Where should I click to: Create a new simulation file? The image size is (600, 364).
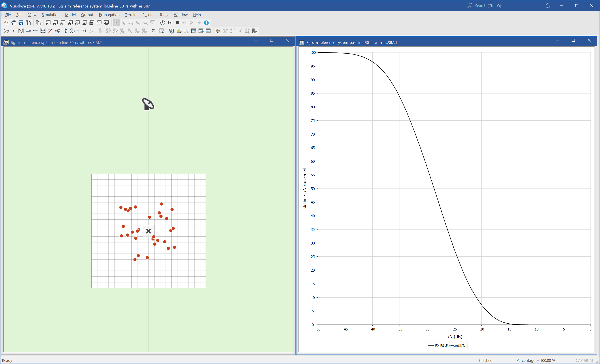point(7,23)
